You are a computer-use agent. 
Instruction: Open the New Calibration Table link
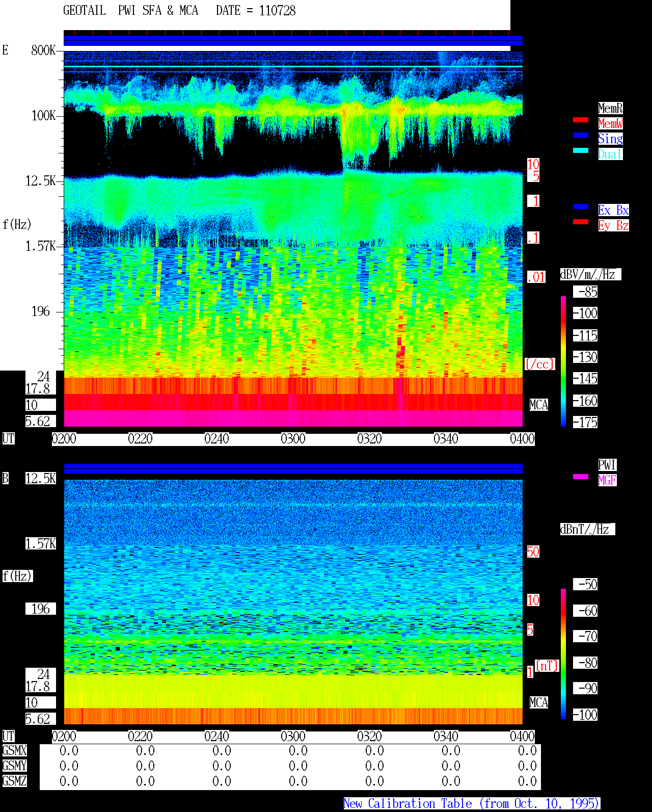coord(472,803)
